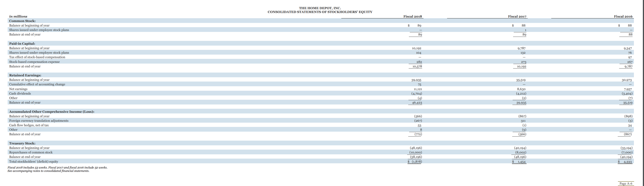Select tax effect value 97
The height and width of the screenshot is (186, 644).
coord(630,58)
